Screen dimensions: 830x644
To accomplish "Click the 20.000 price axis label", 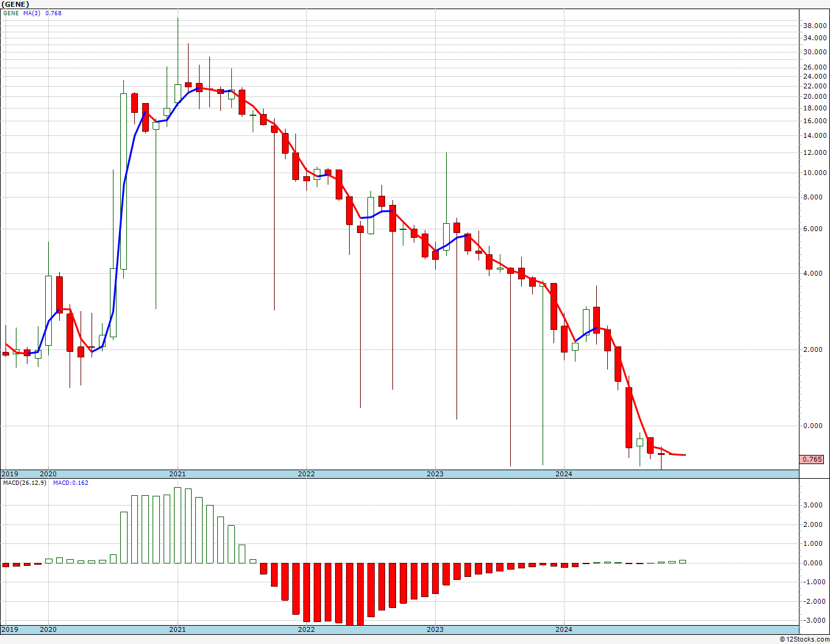I will pos(815,96).
